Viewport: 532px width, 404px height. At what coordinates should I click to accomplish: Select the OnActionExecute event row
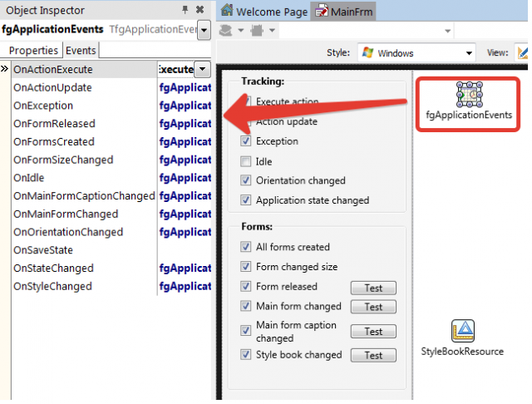[x=111, y=69]
